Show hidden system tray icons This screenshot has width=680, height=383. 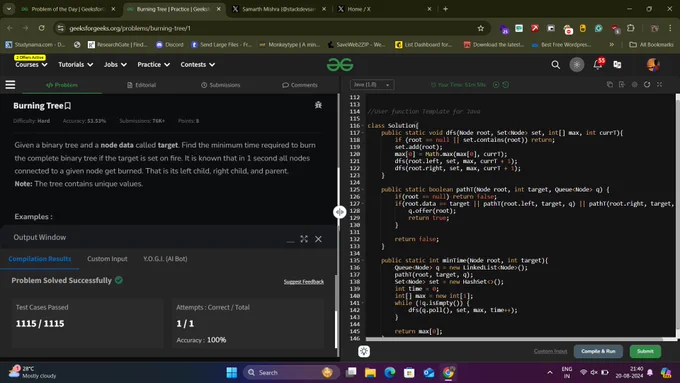pyautogui.click(x=550, y=373)
